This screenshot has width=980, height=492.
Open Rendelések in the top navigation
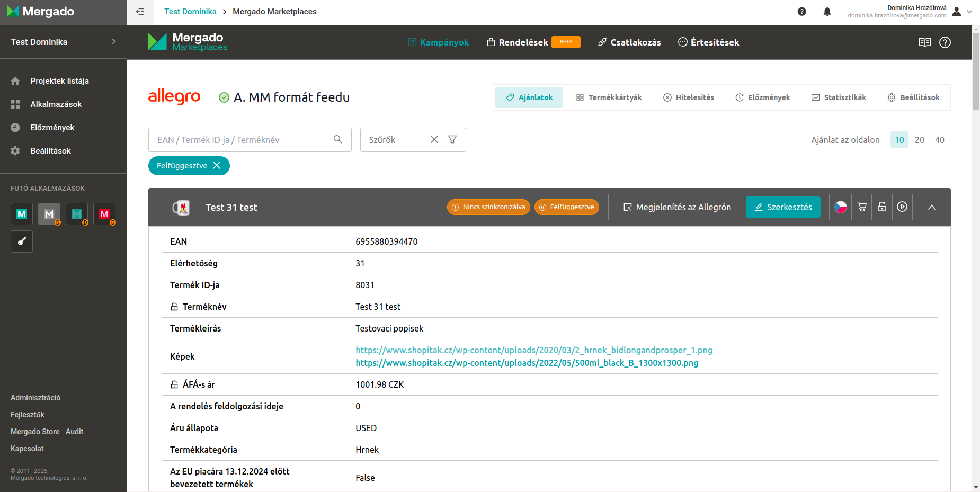click(533, 42)
